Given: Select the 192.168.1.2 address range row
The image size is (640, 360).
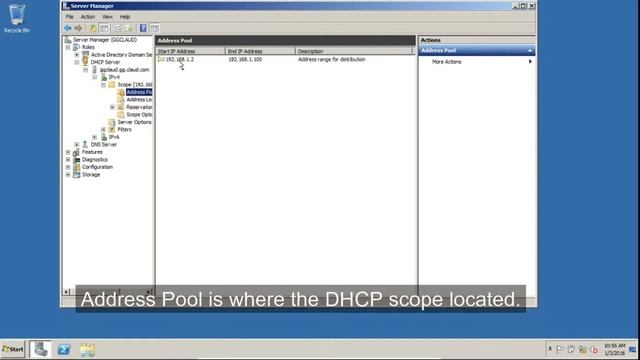Looking at the screenshot, I should coord(180,59).
